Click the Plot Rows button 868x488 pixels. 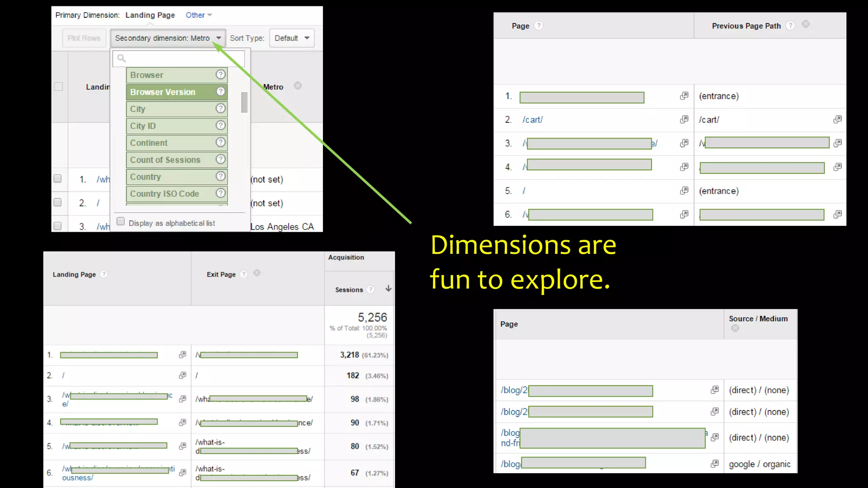pos(84,38)
